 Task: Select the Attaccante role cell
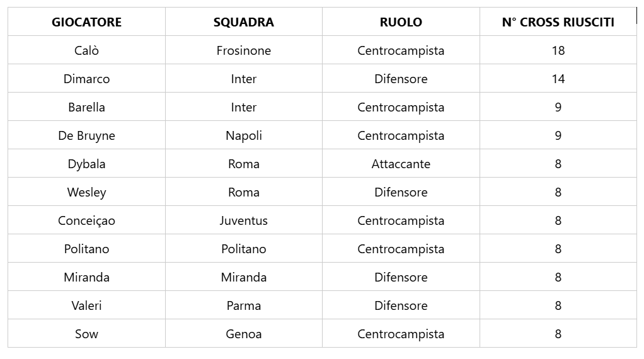[401, 163]
